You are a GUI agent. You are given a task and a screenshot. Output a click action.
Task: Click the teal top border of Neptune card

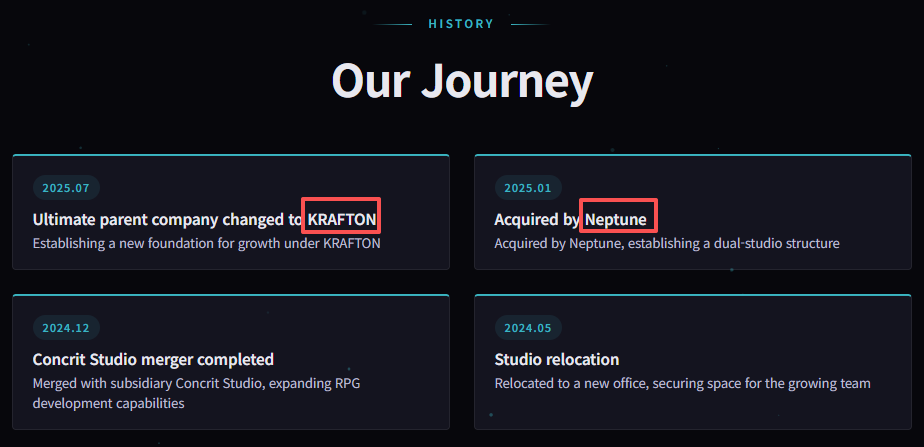tap(693, 155)
